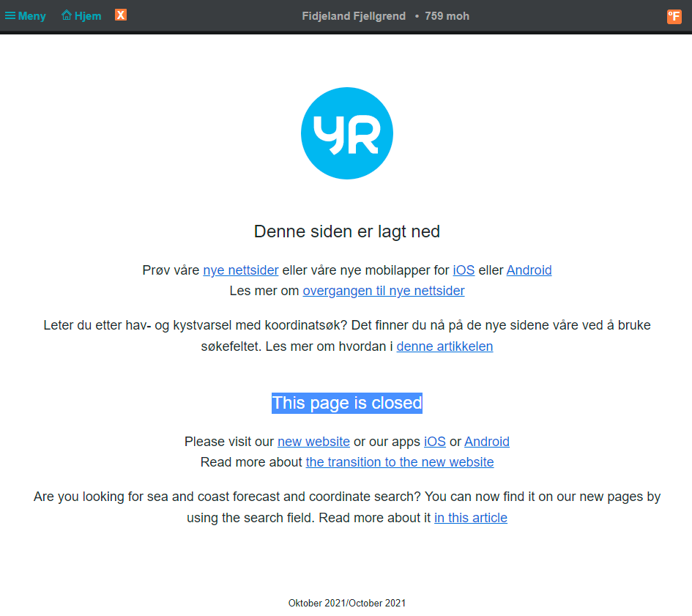
Task: Open the Android link after 'eller'
Action: 529,270
